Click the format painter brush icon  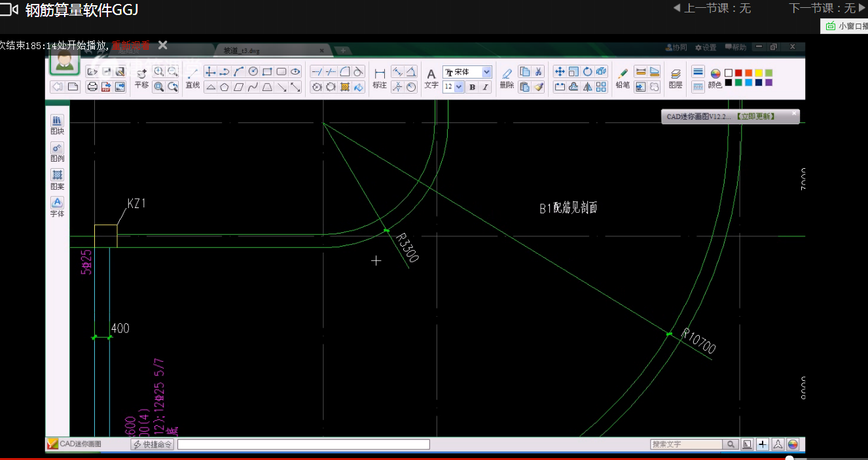pyautogui.click(x=539, y=86)
